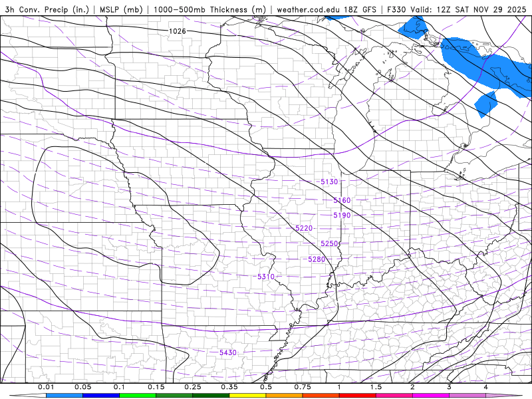The width and height of the screenshot is (532, 399).
Task: Click the 0.5 legend value
Action: point(266,387)
